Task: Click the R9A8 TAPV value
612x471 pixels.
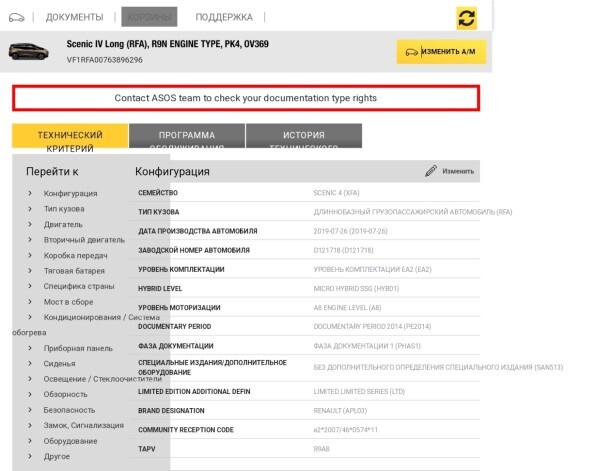Action: tap(322, 449)
